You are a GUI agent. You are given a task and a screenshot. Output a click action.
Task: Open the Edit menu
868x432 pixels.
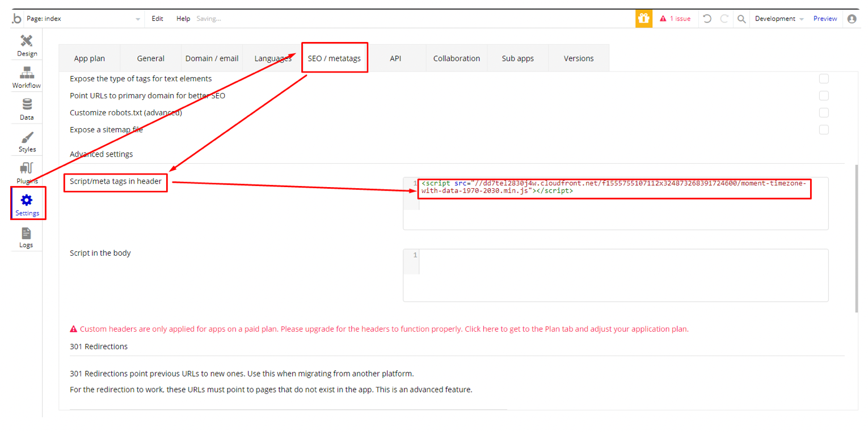tap(157, 19)
